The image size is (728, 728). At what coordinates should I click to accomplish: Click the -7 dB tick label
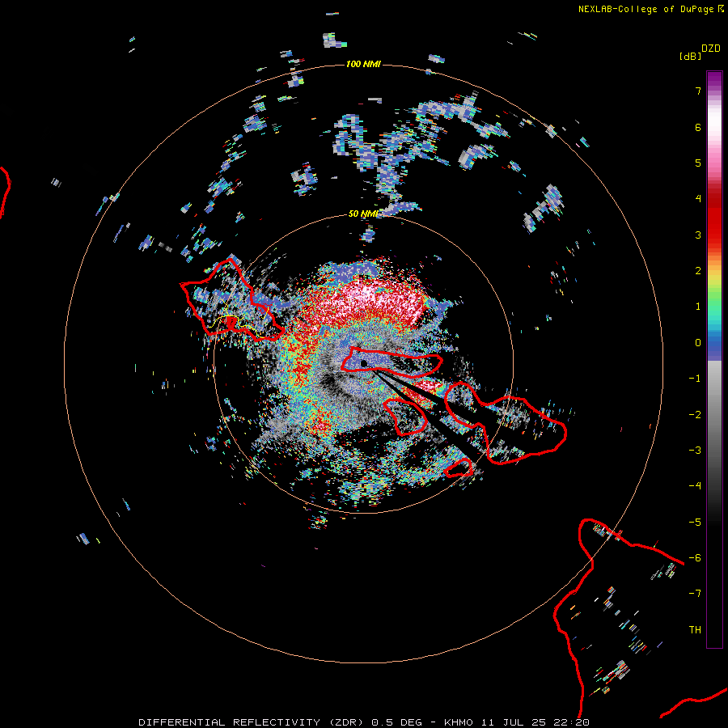tap(695, 594)
